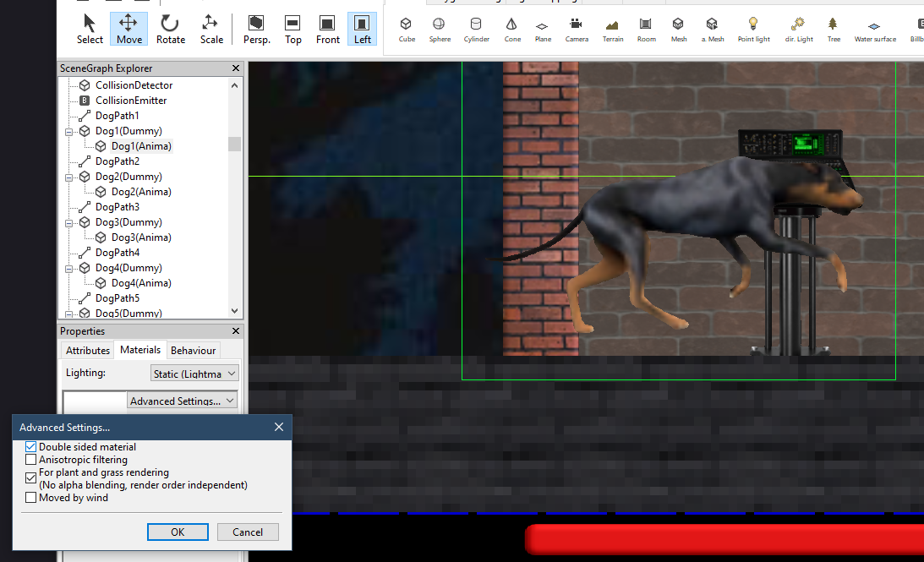Switch to Perspective view
Image resolution: width=924 pixels, height=562 pixels.
coord(256,29)
